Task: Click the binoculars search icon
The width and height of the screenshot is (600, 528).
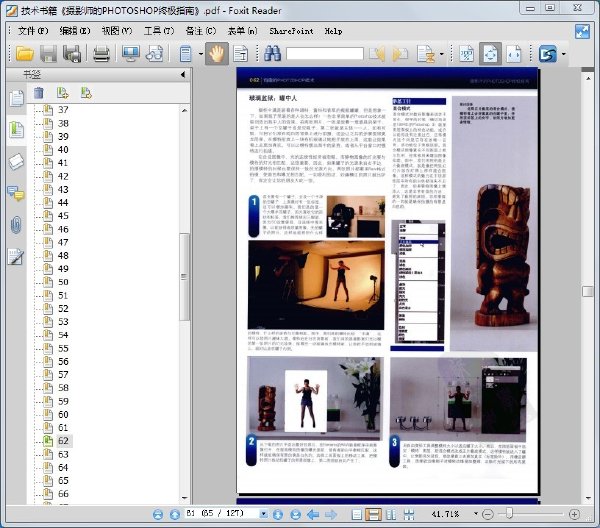Action: point(272,54)
